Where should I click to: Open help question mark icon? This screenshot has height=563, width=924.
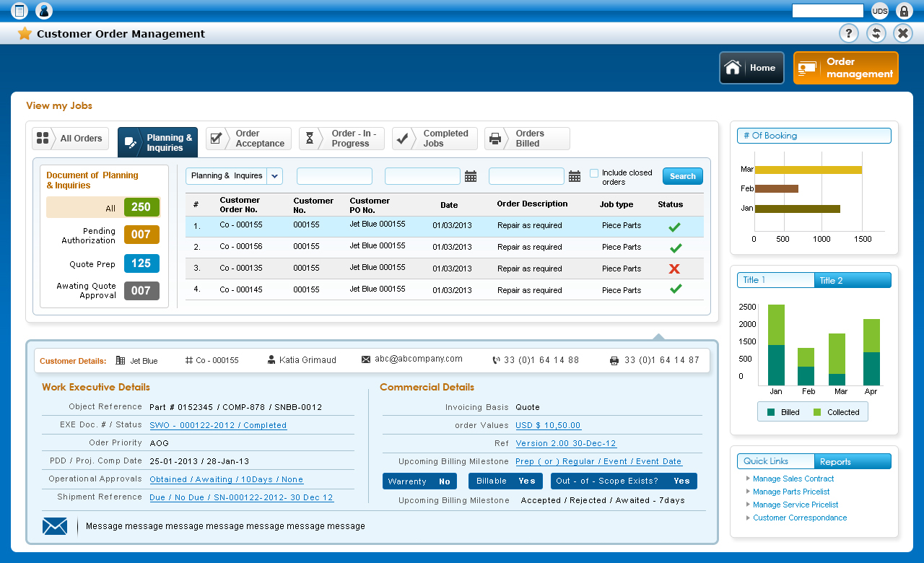click(849, 33)
